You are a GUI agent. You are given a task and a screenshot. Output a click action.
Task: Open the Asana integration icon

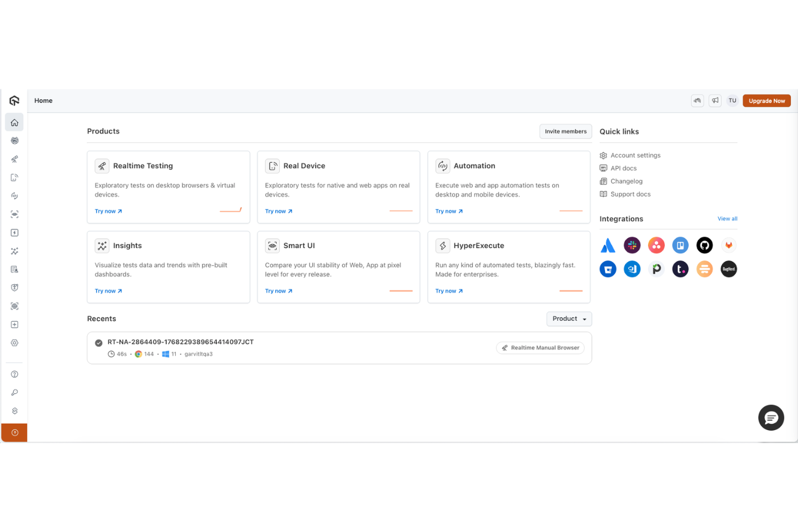point(656,245)
